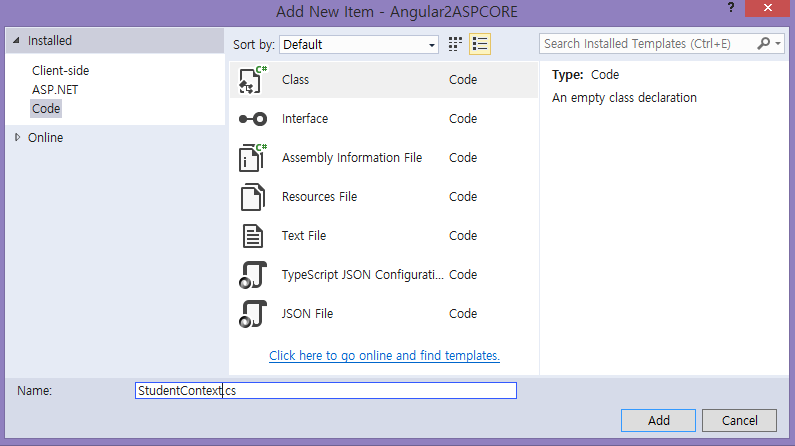Click the search magnifier icon

(763, 44)
